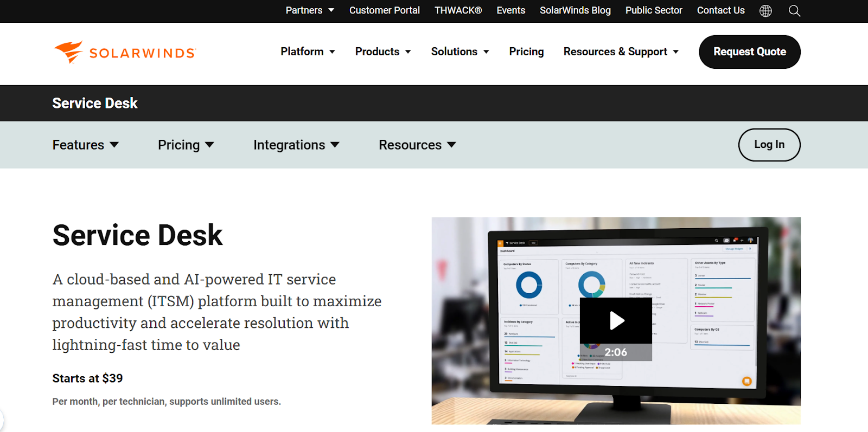Expand the Products dropdown menu
Screen dimensions: 868x432
tap(383, 51)
